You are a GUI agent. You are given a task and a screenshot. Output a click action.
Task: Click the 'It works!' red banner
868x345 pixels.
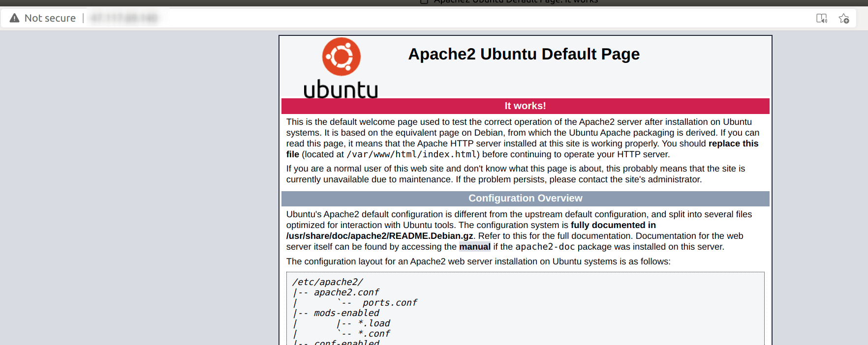tap(525, 106)
